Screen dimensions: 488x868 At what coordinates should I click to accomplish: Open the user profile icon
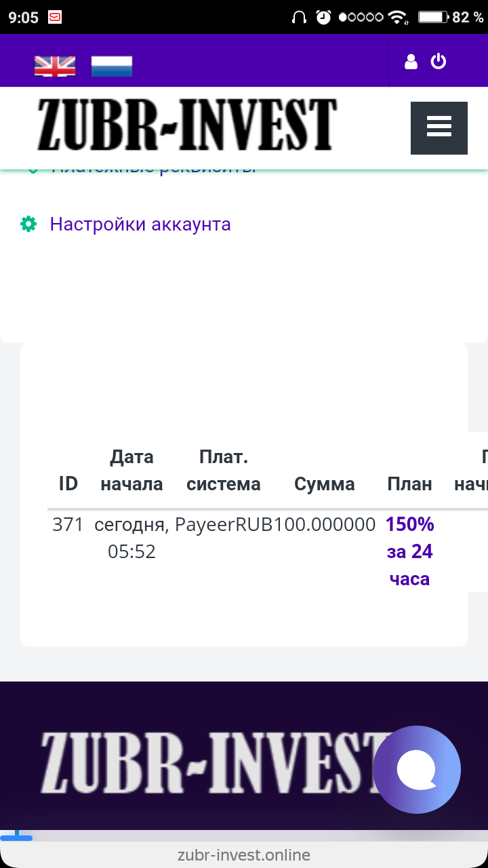(411, 62)
